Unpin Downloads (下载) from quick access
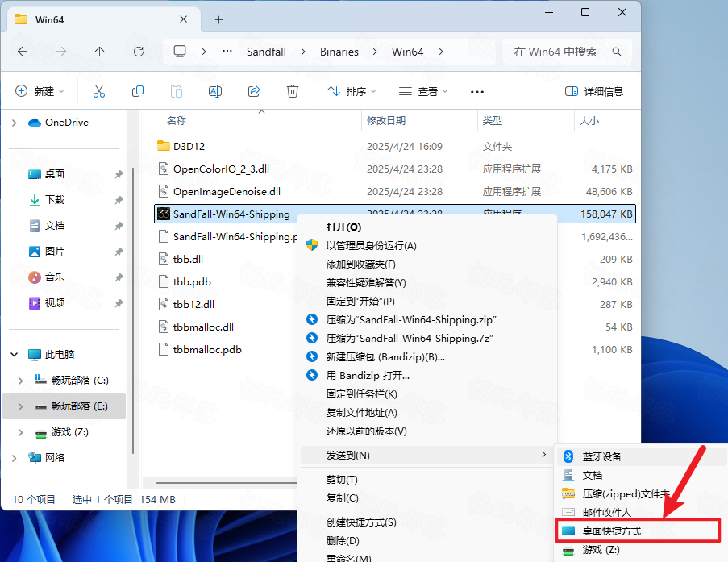The height and width of the screenshot is (562, 728). 119,200
